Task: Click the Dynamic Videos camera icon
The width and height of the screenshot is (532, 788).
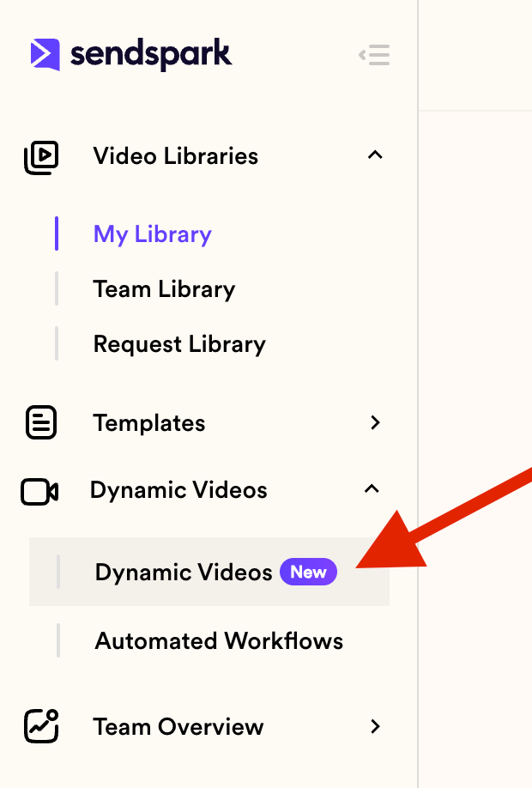Action: [x=39, y=492]
